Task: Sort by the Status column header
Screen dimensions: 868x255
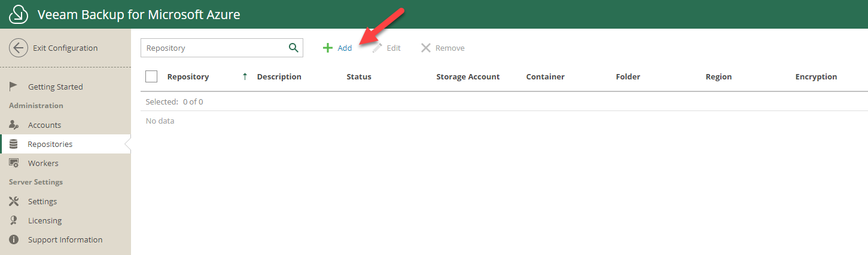Action: click(359, 76)
